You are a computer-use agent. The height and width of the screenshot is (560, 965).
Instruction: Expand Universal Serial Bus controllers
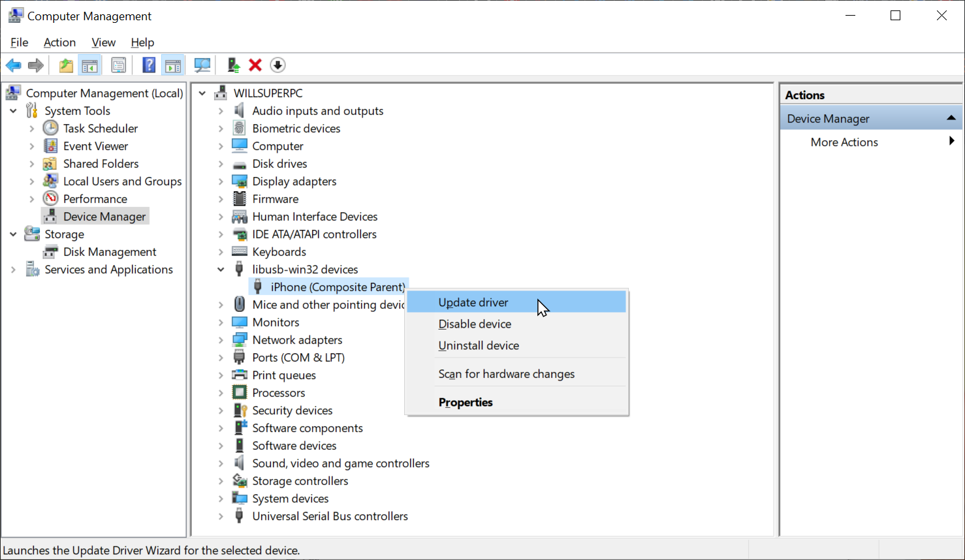point(221,516)
